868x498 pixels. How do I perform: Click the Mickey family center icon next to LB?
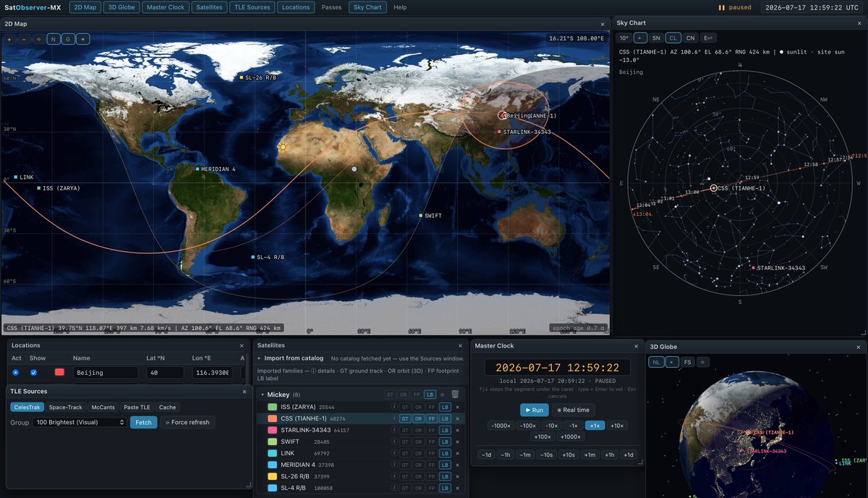point(442,394)
